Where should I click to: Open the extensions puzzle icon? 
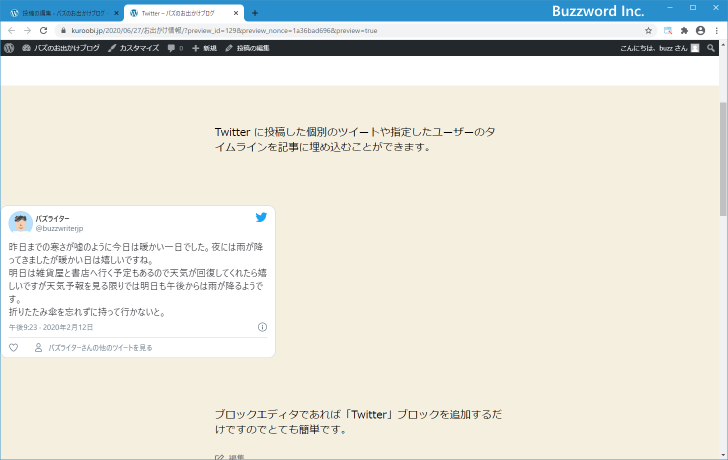tap(684, 31)
